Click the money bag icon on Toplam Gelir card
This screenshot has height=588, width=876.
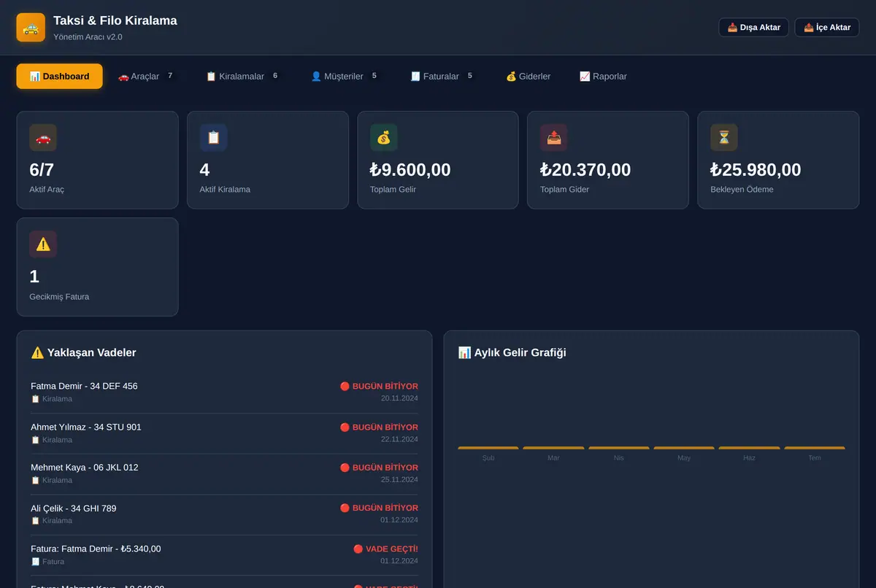(384, 137)
